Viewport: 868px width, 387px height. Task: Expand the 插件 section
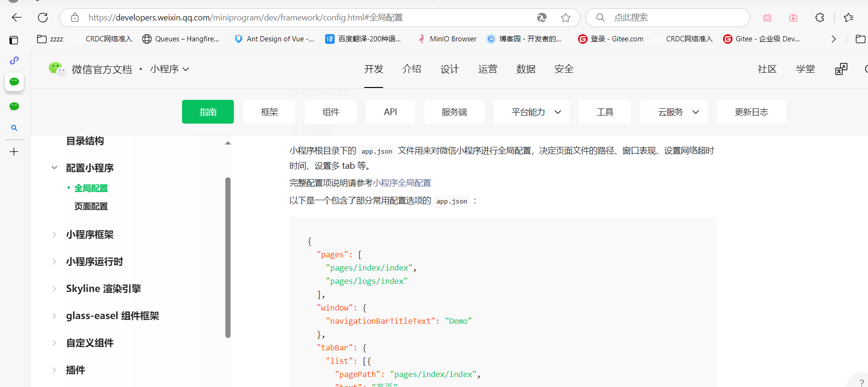(x=54, y=370)
